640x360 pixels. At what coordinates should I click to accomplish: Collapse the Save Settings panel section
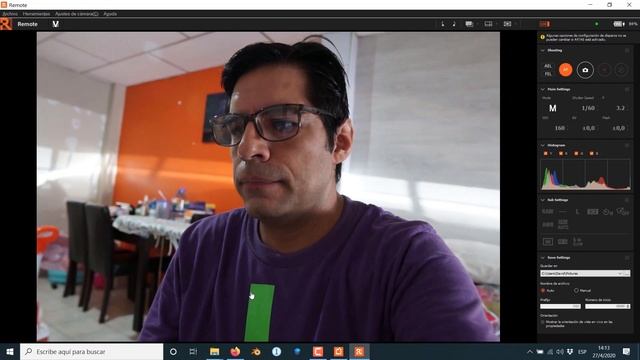543,258
